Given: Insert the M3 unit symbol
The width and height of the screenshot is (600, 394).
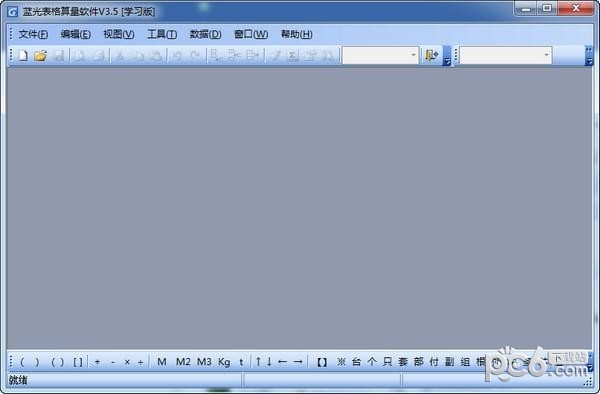Looking at the screenshot, I should point(204,361).
